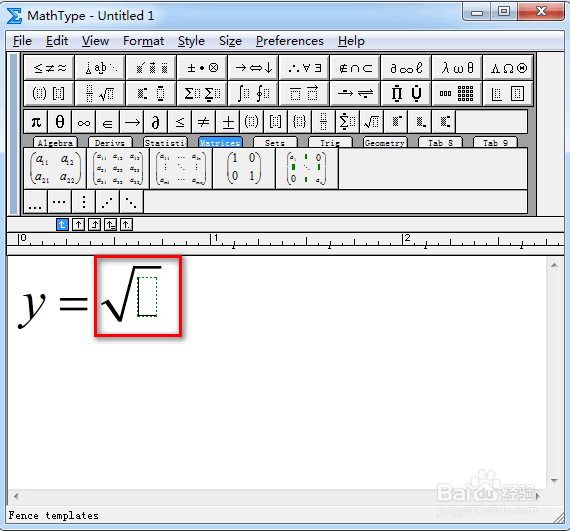Open the arrow symbols palette
Image resolution: width=570 pixels, height=531 pixels.
pyautogui.click(x=253, y=68)
